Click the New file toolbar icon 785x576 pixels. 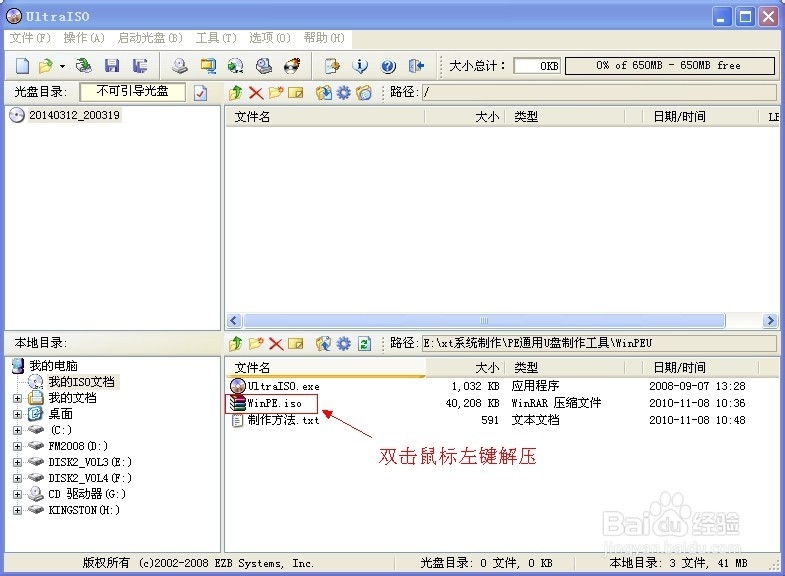pos(23,66)
